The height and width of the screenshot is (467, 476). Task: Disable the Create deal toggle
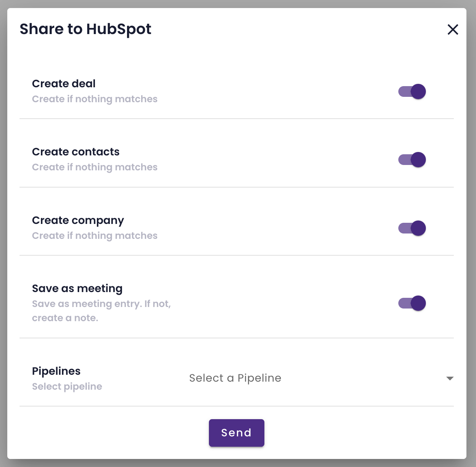412,91
